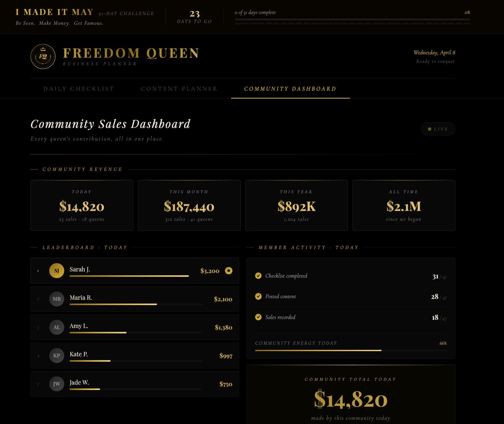Image resolution: width=504 pixels, height=424 pixels.
Task: Click Maria R.'s MR avatar
Action: pos(56,299)
